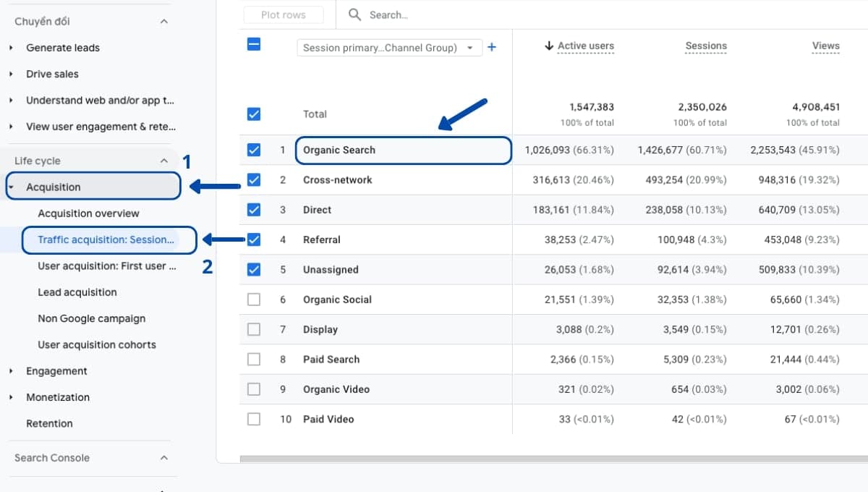Open the Session primary Channel Group dropdown
The height and width of the screenshot is (492, 868).
point(389,48)
